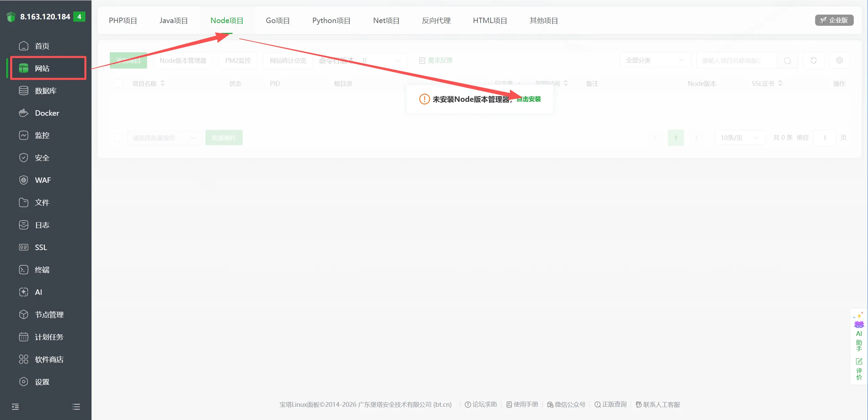Expand the 全部分类 category dropdown
Viewport: 868px width, 420px height.
[655, 60]
